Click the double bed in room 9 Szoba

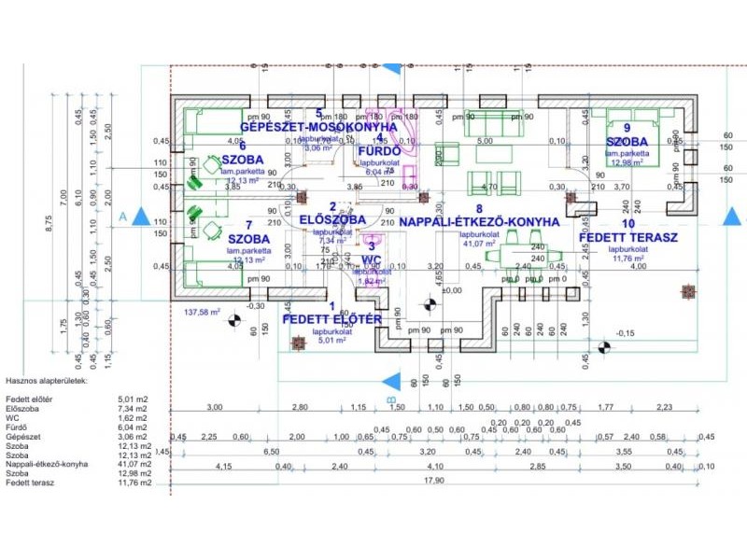(633, 137)
